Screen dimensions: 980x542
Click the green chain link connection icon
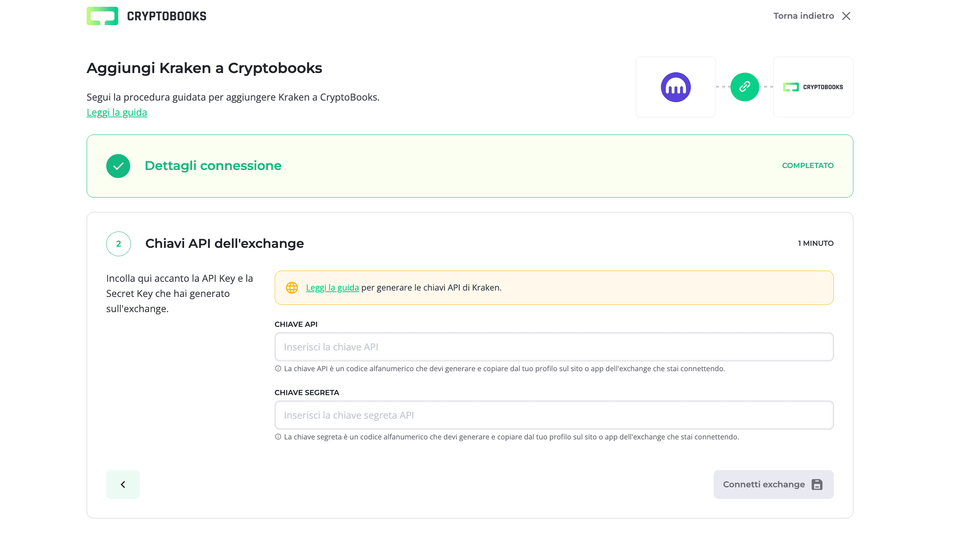744,87
